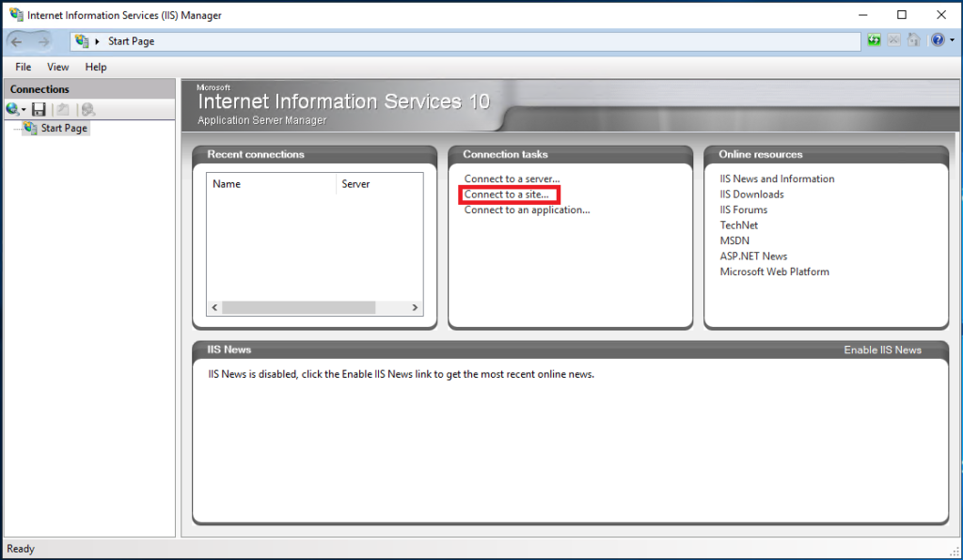Create a new connection via globe icon
Screen dimensions: 963x560
pyautogui.click(x=11, y=109)
